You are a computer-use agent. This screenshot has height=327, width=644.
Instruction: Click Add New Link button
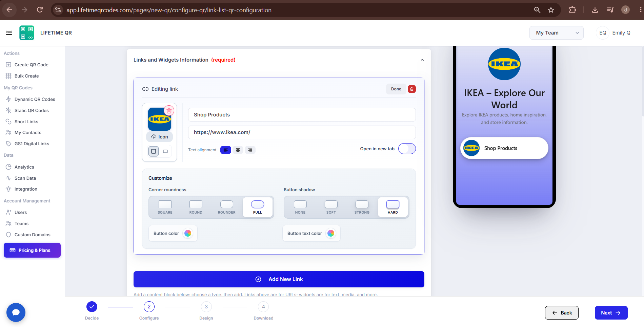pos(279,279)
